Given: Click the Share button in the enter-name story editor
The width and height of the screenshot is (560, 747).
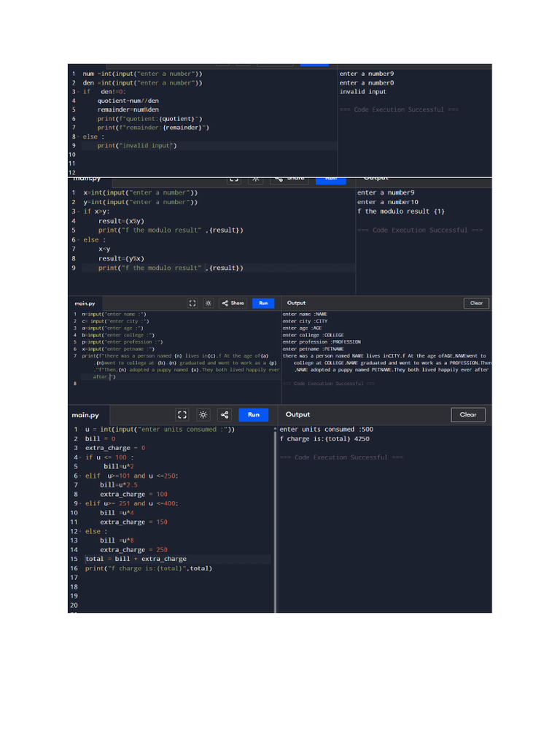Looking at the screenshot, I should [233, 303].
